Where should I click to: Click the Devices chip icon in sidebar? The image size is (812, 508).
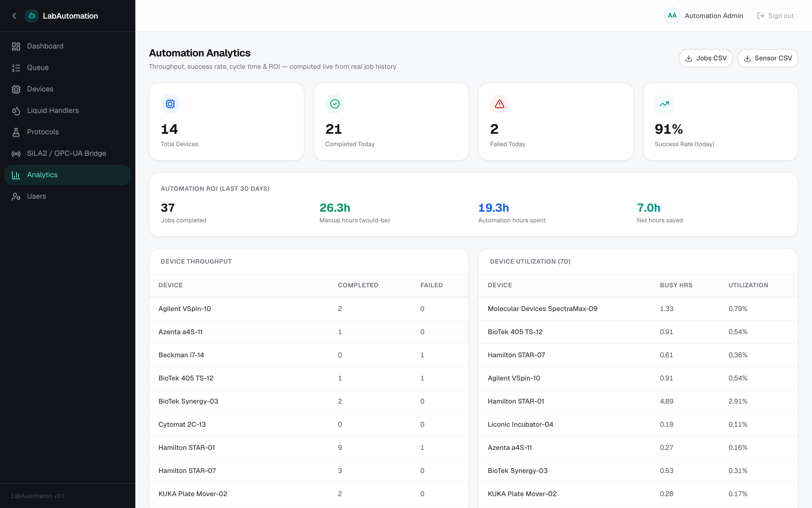click(16, 89)
